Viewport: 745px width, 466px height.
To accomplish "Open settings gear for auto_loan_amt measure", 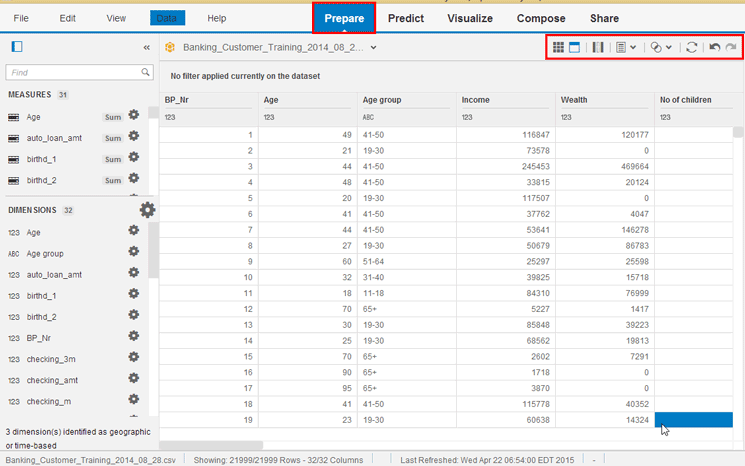I will coord(134,137).
